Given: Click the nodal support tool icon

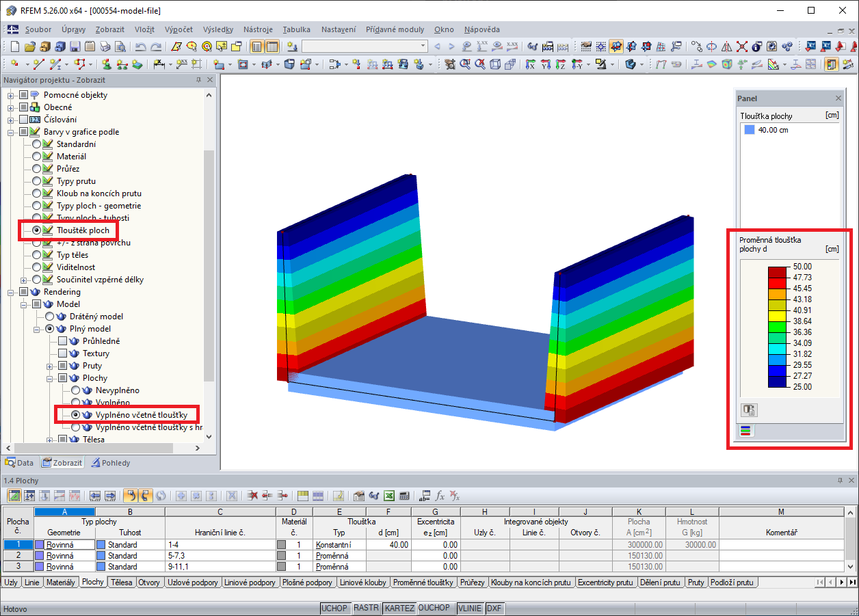Looking at the screenshot, I should 107,64.
